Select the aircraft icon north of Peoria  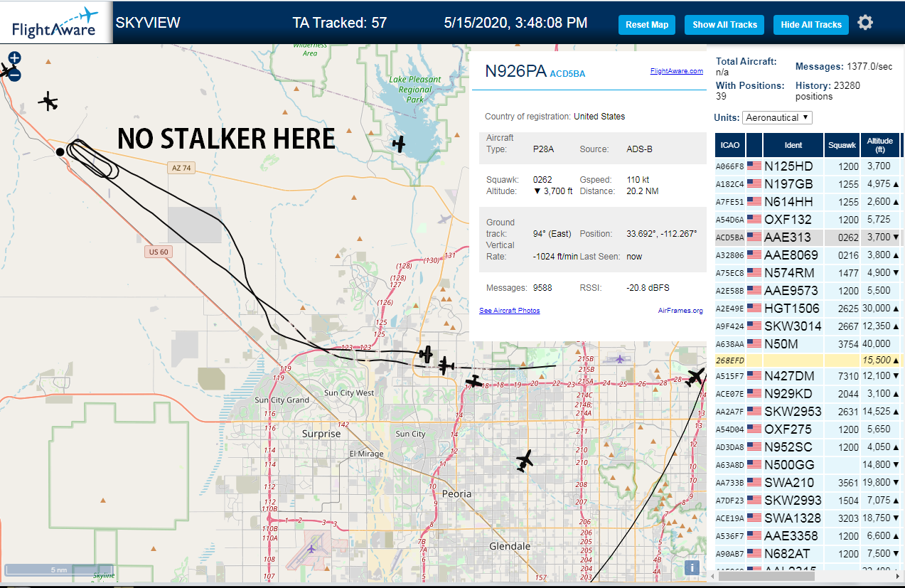pyautogui.click(x=525, y=461)
